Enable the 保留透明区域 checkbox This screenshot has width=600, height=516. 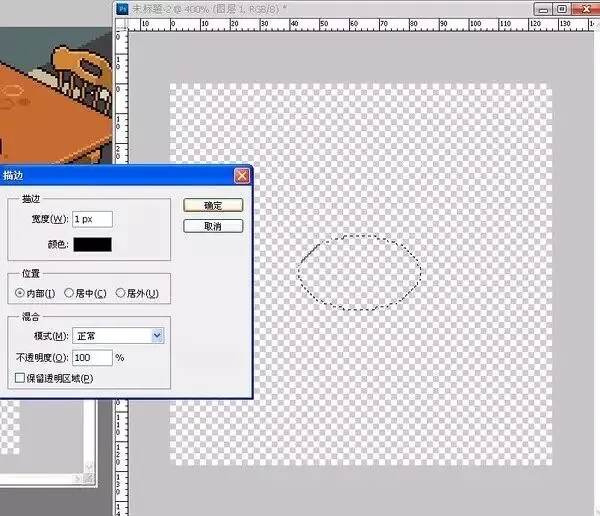coord(20,378)
